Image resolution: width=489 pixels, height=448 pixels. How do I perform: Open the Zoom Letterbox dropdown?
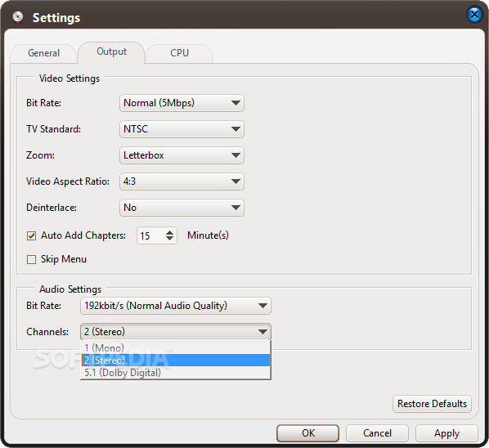click(182, 155)
